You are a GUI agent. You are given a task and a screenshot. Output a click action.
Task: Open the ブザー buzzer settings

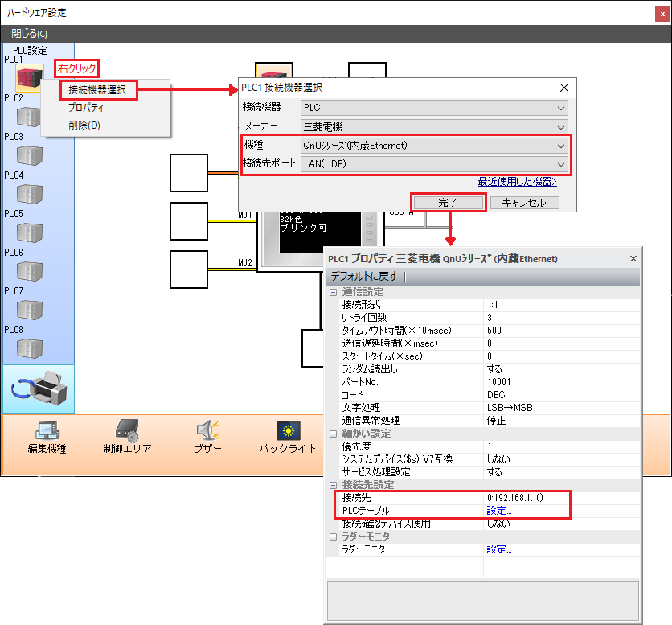pyautogui.click(x=207, y=431)
